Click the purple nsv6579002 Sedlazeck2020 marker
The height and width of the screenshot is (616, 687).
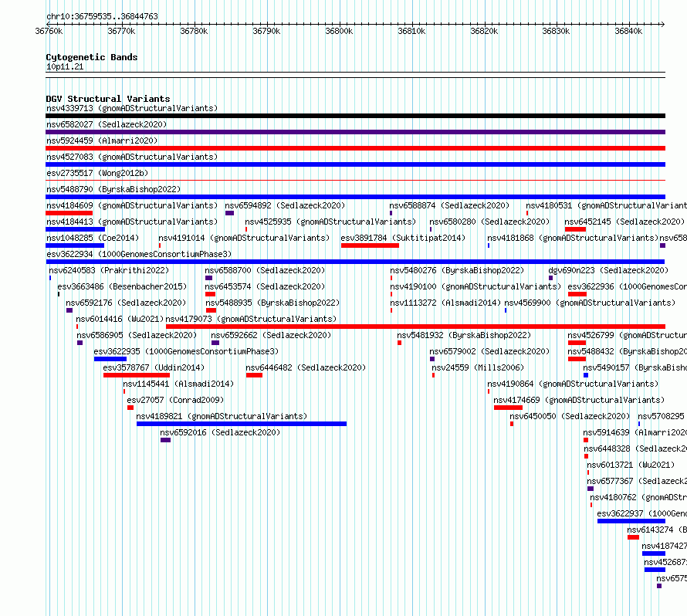click(x=432, y=359)
